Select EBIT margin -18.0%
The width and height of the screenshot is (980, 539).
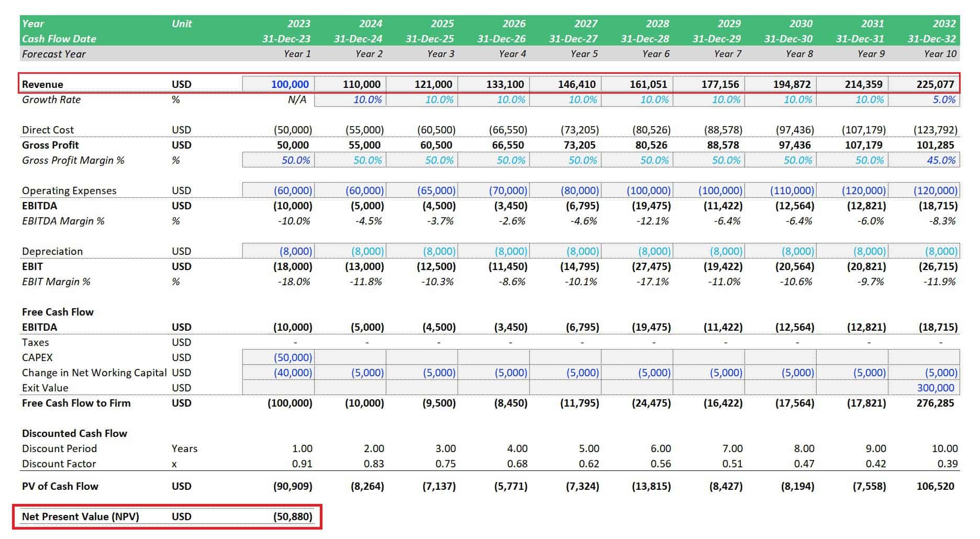(294, 282)
